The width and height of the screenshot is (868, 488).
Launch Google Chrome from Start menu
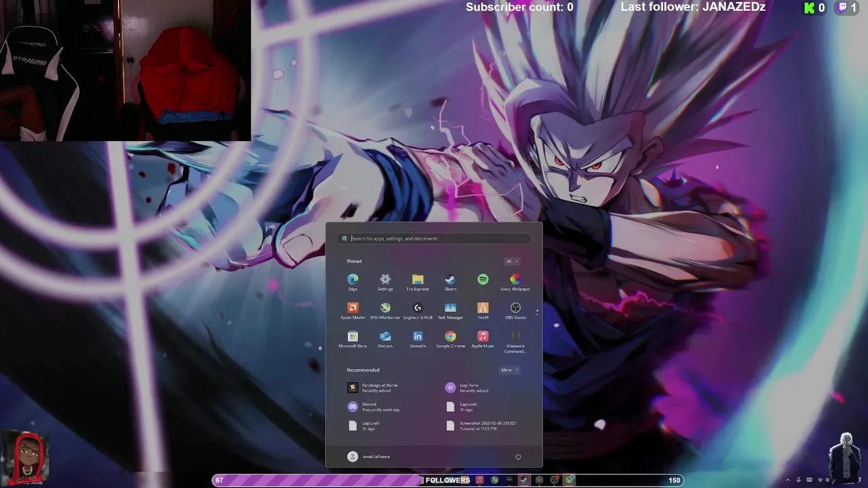pyautogui.click(x=450, y=339)
